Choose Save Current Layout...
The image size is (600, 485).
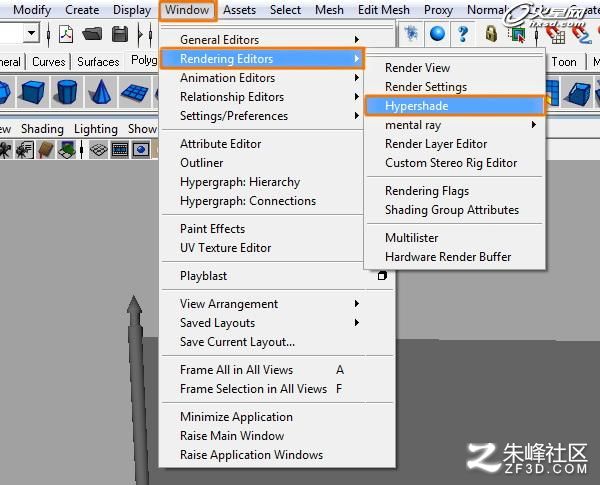click(238, 342)
